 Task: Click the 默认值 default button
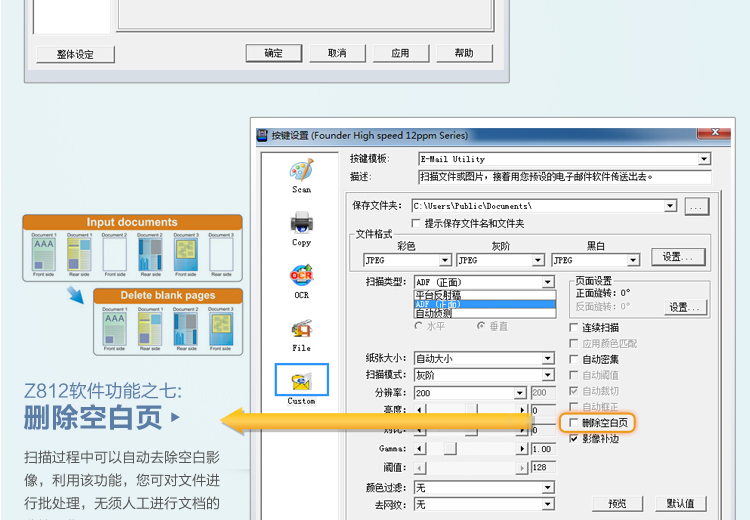(x=680, y=503)
